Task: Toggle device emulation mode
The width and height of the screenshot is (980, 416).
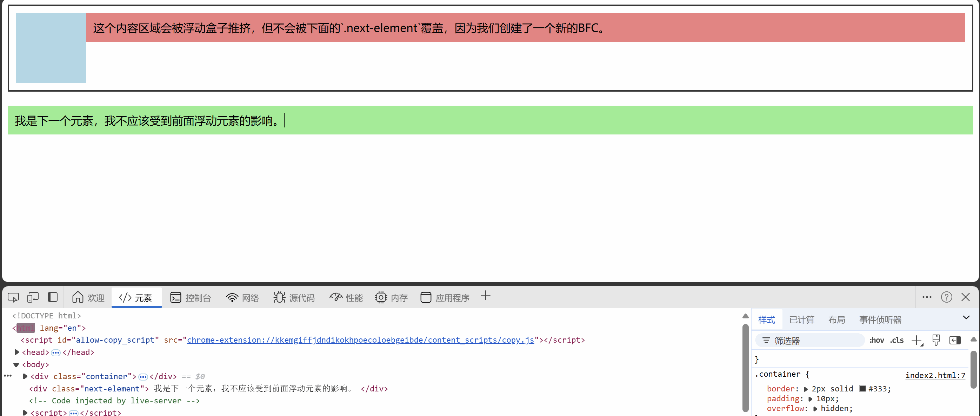Action: click(x=33, y=297)
